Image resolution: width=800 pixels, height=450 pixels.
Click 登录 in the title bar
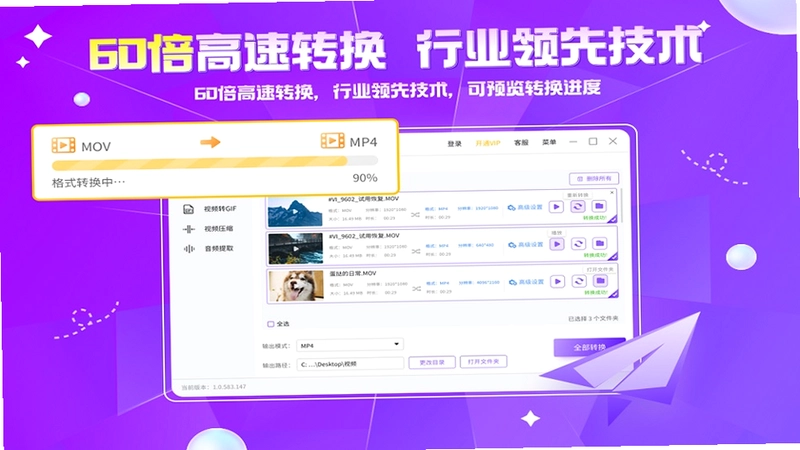point(454,144)
